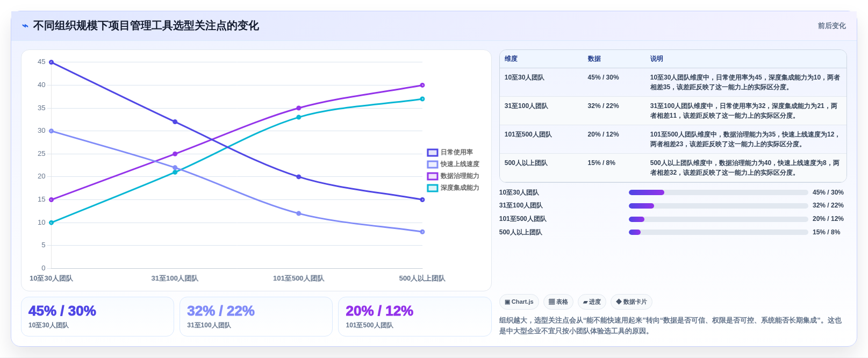Click the chart title 不同组织规模下项目管理工具选型关注点的变化
The image size is (868, 358).
click(146, 26)
